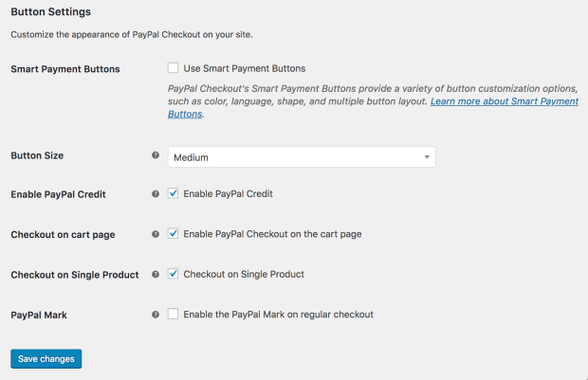Toggle Enable PayPal Checkout on the cart page
This screenshot has height=380, width=588.
click(173, 233)
